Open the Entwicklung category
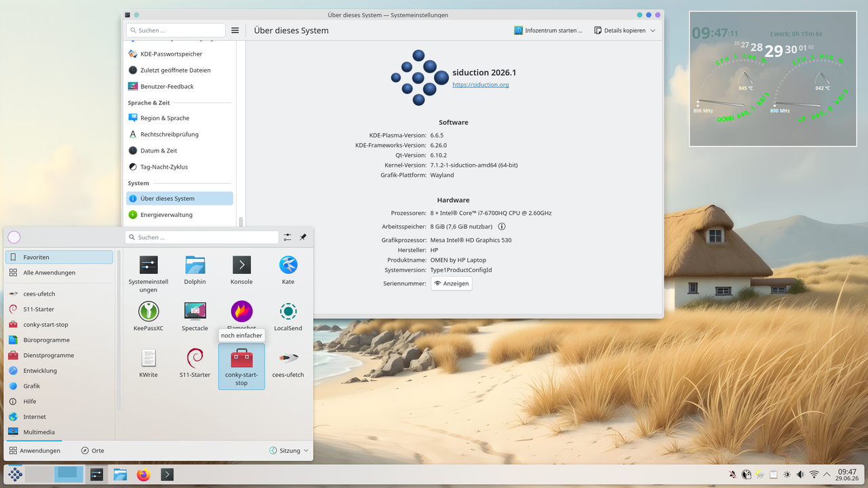868x488 pixels. (59, 371)
